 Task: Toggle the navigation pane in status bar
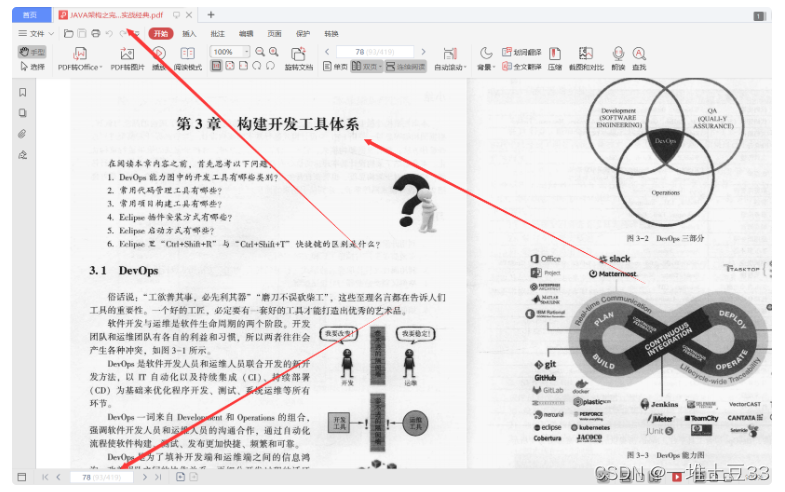[22, 477]
